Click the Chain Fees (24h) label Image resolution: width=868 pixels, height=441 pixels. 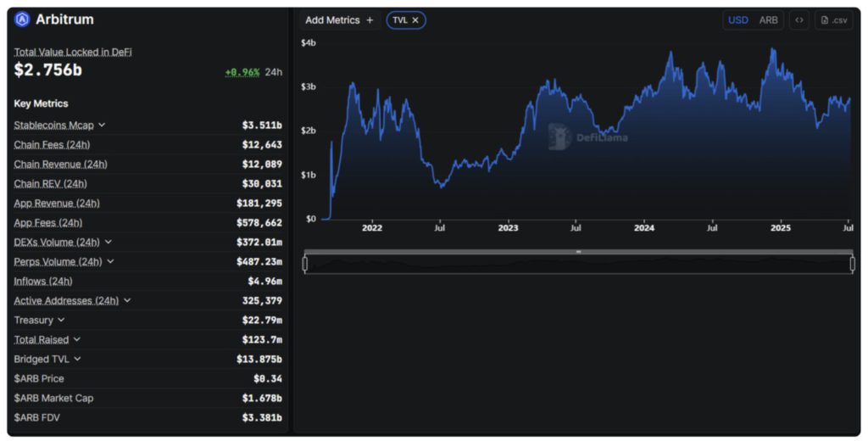coord(52,145)
